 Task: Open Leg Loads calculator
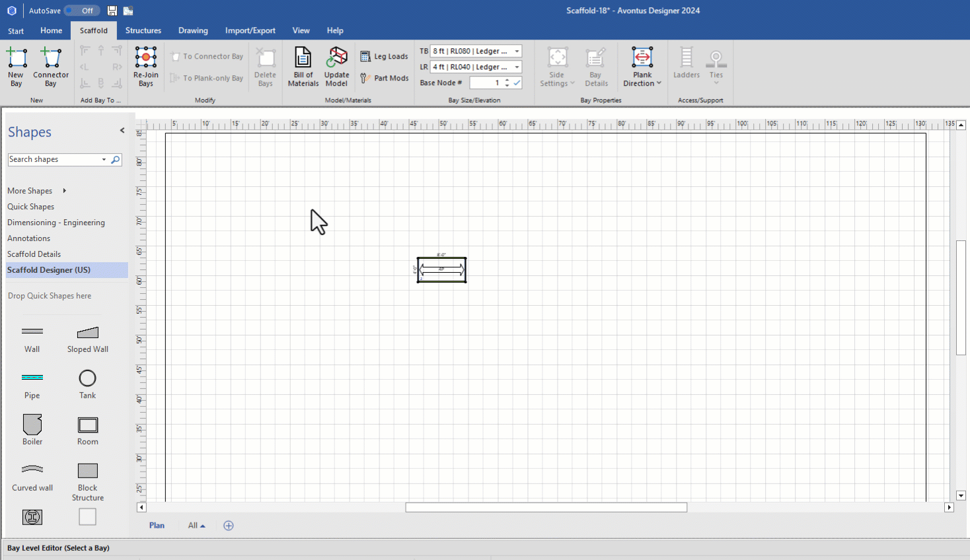tap(385, 57)
